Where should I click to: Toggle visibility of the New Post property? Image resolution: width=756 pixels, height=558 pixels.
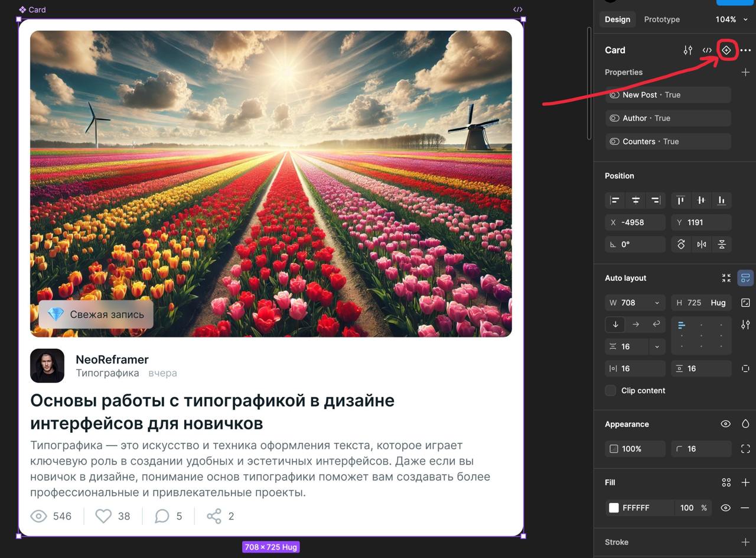pos(614,95)
